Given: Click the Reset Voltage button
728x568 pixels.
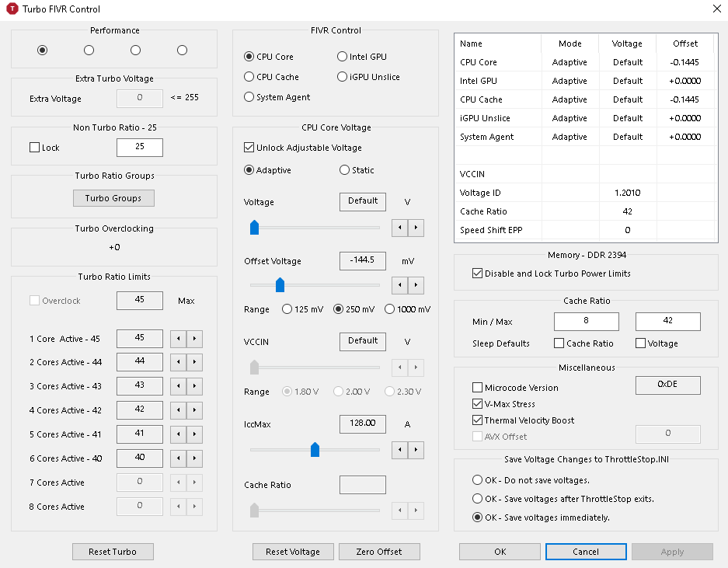Looking at the screenshot, I should [293, 552].
